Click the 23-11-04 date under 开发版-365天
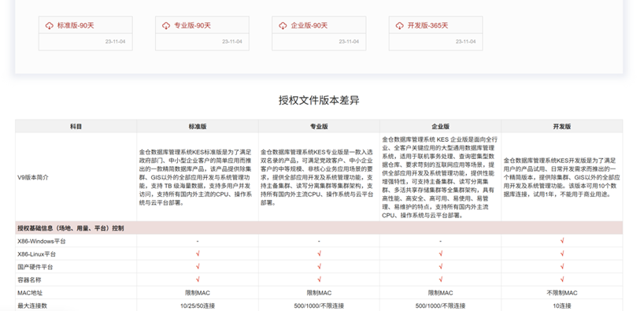This screenshot has width=644, height=311. pos(466,42)
